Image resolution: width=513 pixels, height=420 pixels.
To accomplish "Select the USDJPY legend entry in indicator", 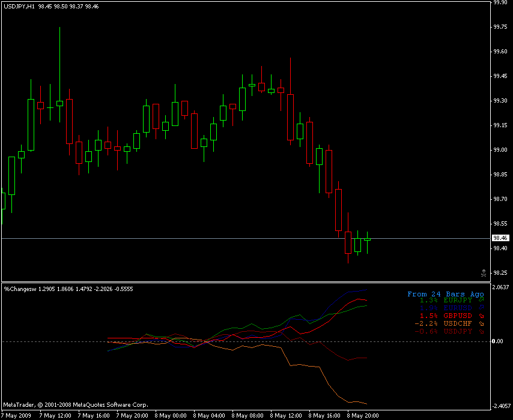I will (457, 331).
